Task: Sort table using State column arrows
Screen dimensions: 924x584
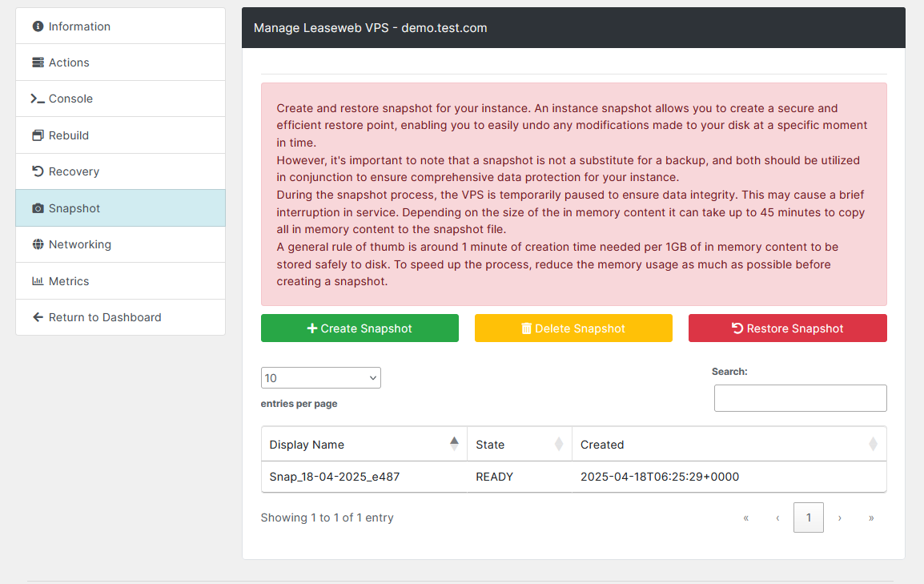Action: coord(559,444)
